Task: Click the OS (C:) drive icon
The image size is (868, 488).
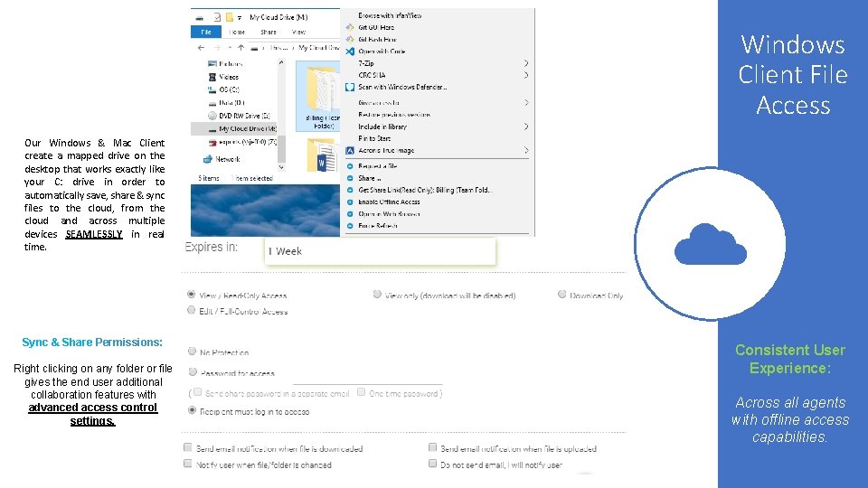Action: click(212, 89)
